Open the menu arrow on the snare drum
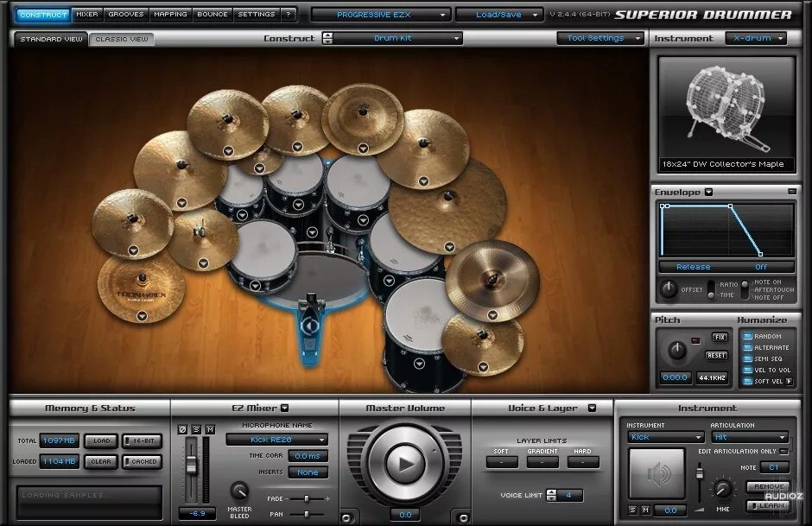 click(x=256, y=286)
